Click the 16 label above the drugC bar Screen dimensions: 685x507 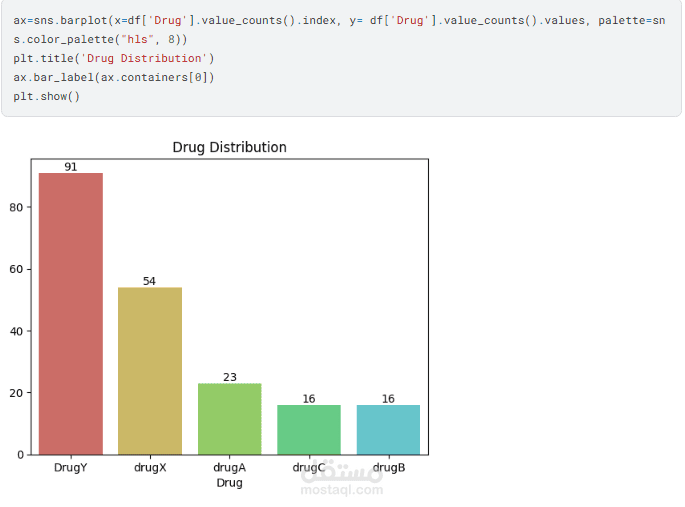(x=309, y=399)
